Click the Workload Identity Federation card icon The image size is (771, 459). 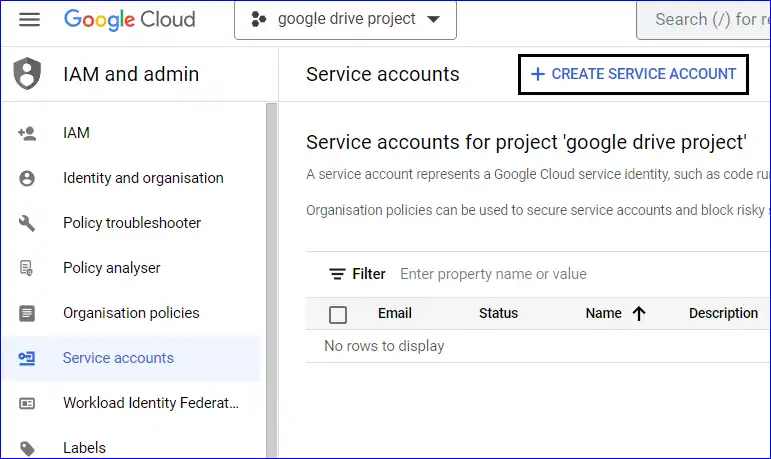click(27, 403)
